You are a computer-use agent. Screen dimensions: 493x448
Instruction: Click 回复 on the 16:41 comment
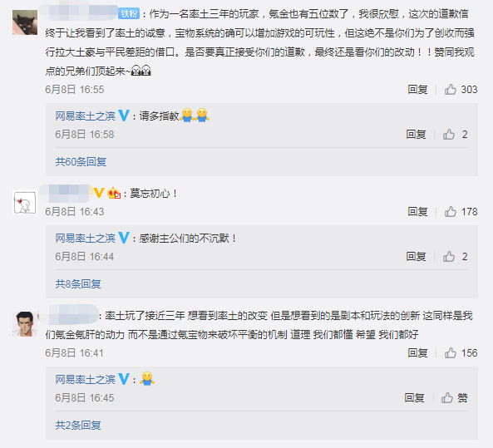[417, 352]
